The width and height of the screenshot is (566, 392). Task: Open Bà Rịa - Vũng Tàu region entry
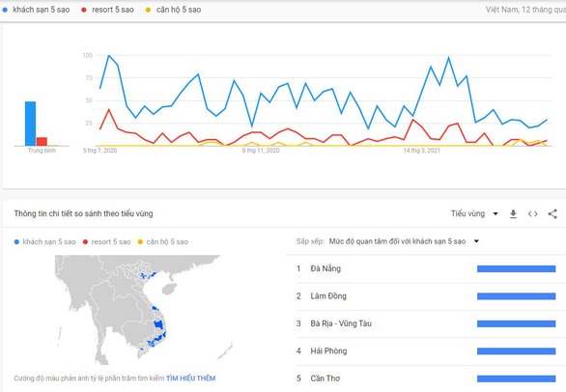pos(341,323)
